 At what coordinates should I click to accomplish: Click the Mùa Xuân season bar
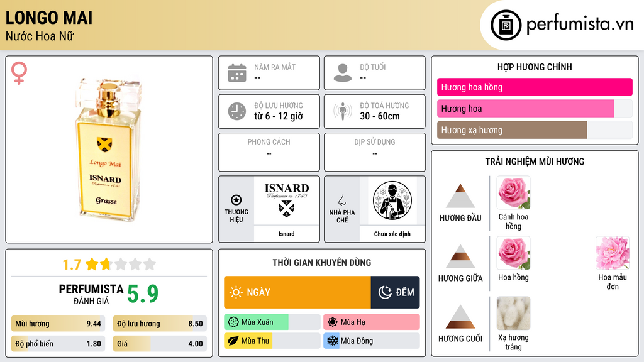click(x=272, y=322)
